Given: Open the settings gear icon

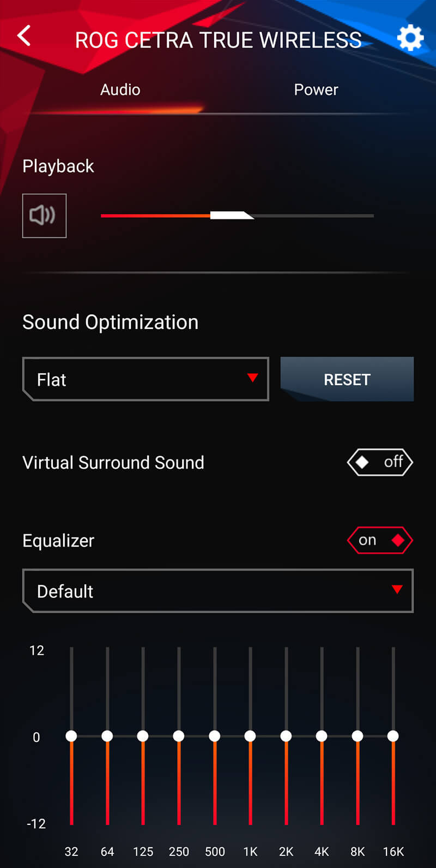Looking at the screenshot, I should click(410, 38).
